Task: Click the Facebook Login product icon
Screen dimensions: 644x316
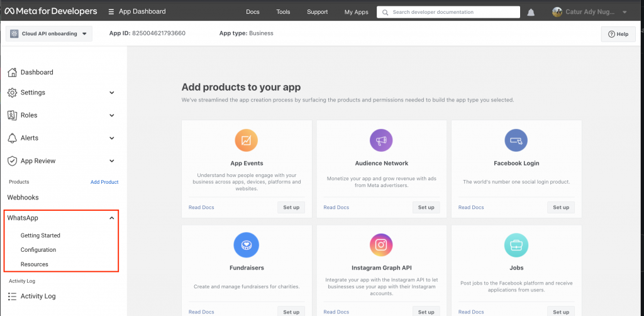Action: pos(516,140)
